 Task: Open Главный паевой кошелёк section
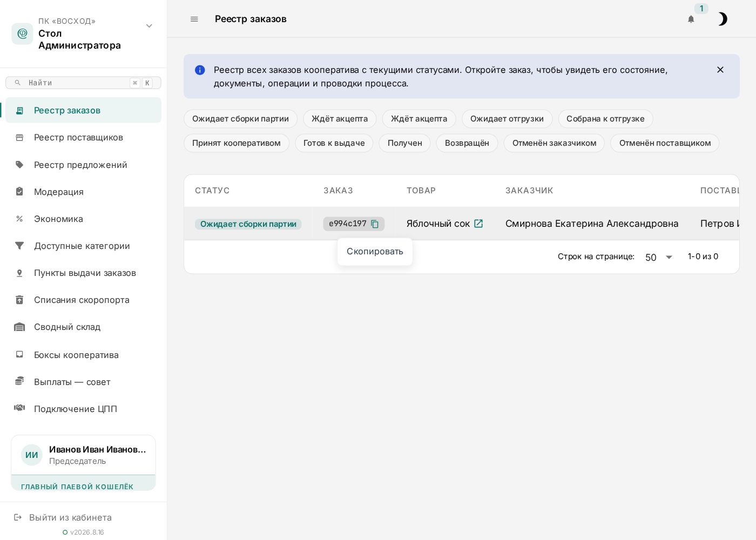click(83, 484)
